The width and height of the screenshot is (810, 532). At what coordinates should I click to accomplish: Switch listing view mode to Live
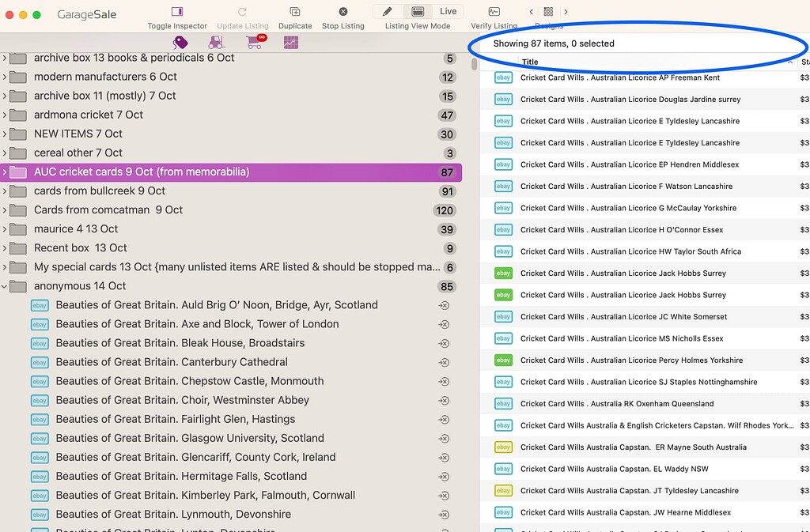pyautogui.click(x=448, y=11)
